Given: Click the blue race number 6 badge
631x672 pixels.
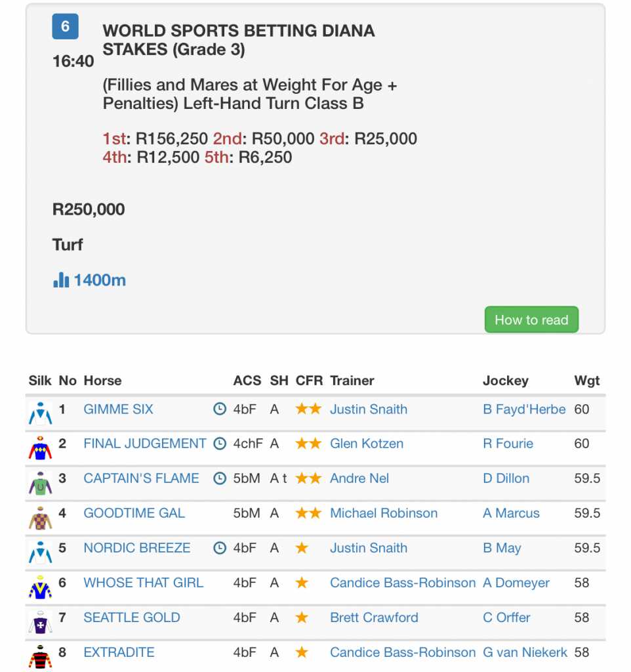Looking at the screenshot, I should point(65,26).
